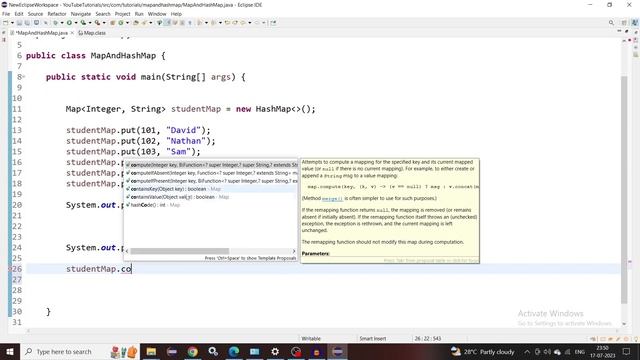Open the Help menu
Image resolution: width=640 pixels, height=360 pixels.
tap(176, 14)
